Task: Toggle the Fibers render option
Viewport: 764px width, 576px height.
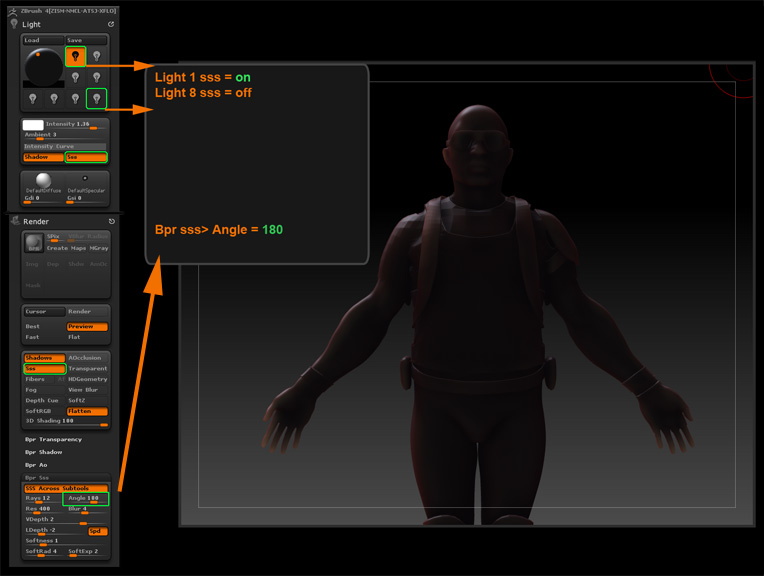Action: (x=40, y=379)
